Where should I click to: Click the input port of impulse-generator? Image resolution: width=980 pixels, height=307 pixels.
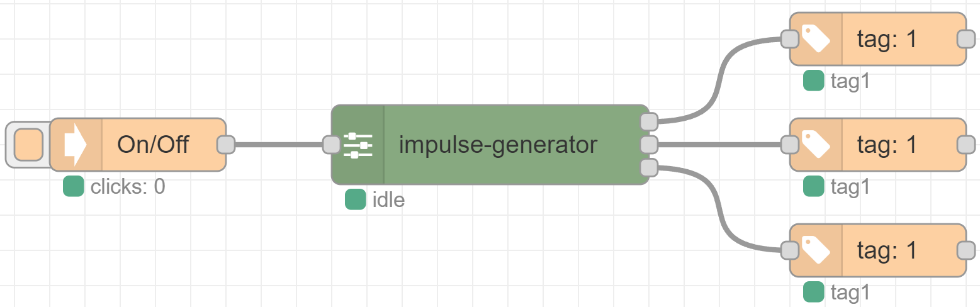(x=332, y=145)
